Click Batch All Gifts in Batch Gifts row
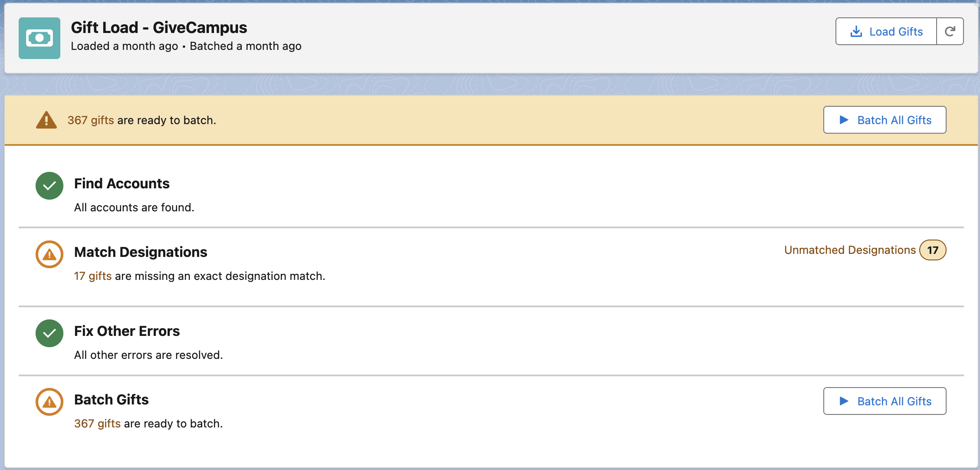Image resolution: width=980 pixels, height=470 pixels. coord(885,401)
